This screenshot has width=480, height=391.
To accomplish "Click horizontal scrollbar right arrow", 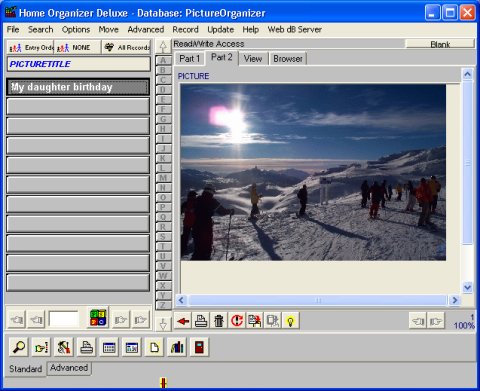I will (x=455, y=300).
